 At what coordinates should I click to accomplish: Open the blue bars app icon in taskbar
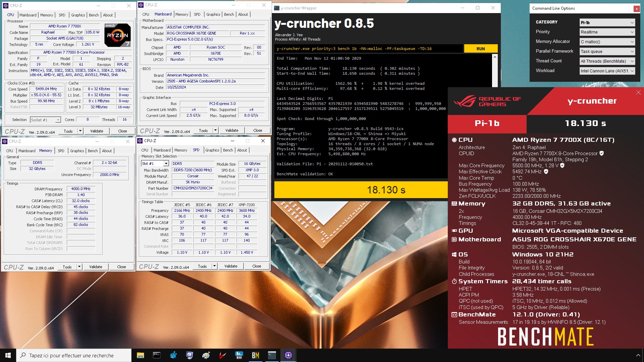point(239,355)
